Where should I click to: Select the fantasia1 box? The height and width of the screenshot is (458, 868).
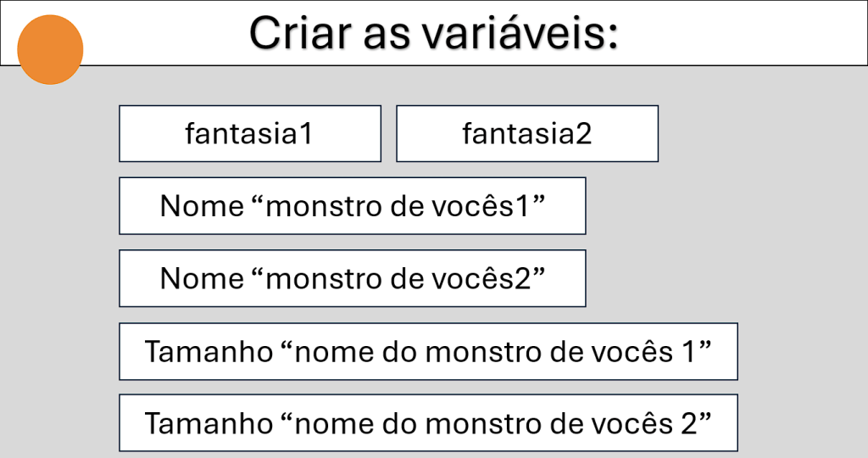point(250,133)
